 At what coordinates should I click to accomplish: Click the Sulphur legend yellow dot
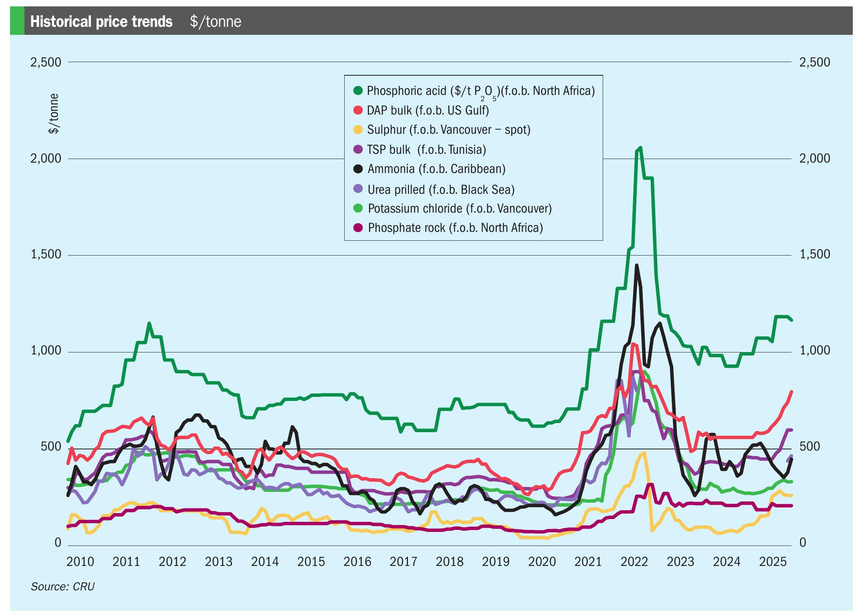coord(358,129)
